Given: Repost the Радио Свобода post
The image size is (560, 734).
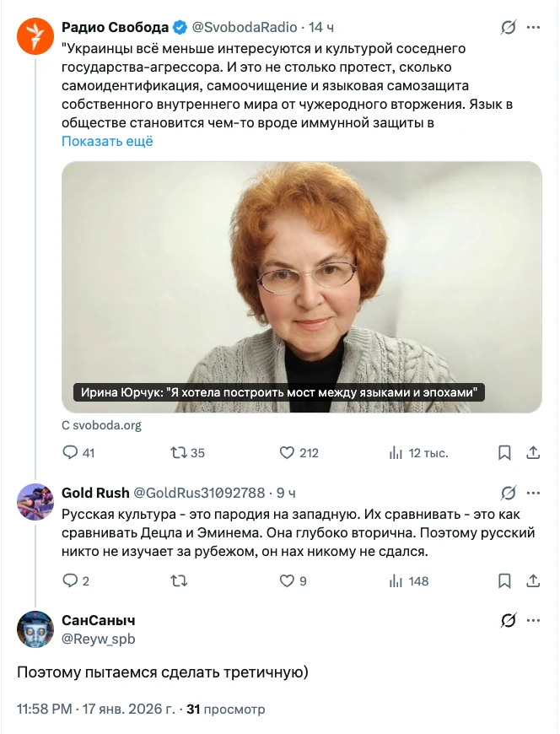Looking at the screenshot, I should pyautogui.click(x=179, y=453).
